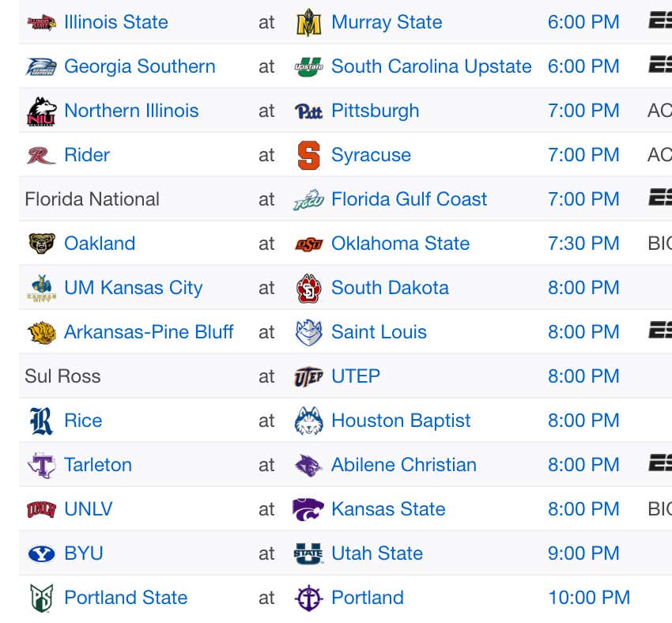Click the Oklahoma State OSU logo
This screenshot has width=672, height=623.
coord(308,244)
